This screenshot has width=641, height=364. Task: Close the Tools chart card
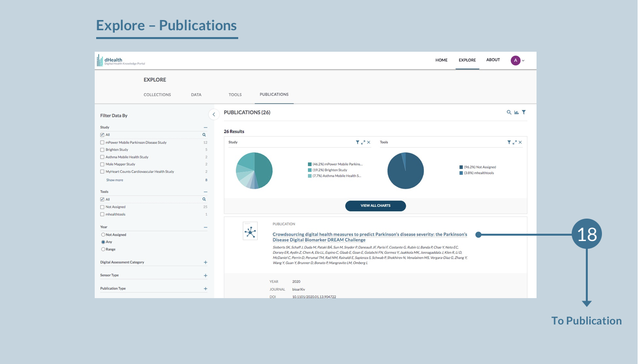point(520,142)
